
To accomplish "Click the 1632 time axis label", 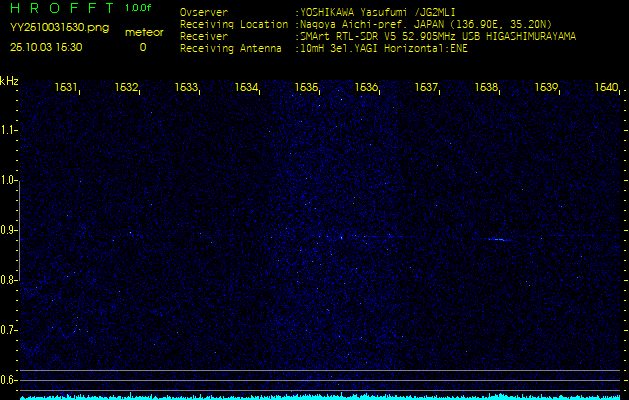I will [x=126, y=87].
